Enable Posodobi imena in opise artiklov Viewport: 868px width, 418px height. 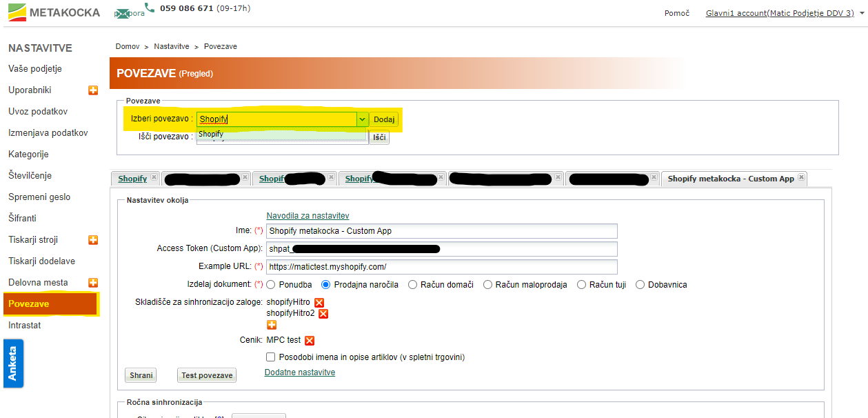pos(271,357)
